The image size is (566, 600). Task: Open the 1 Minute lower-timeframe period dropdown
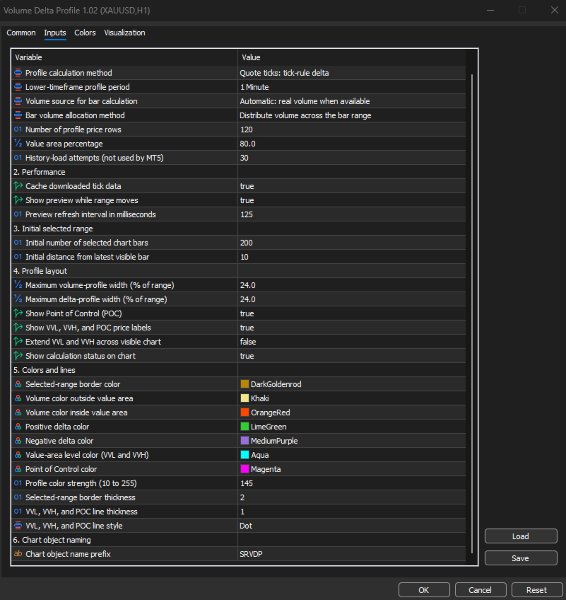coord(351,87)
